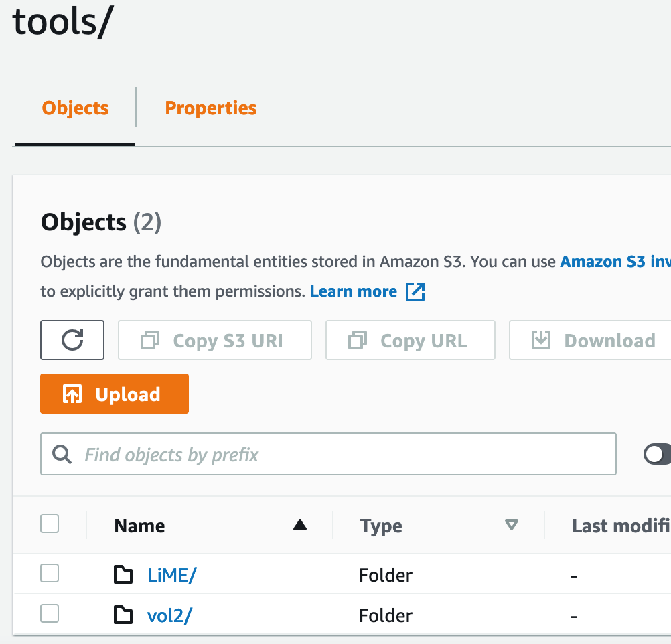Select the vol2/ row checkbox
The image size is (671, 644).
(50, 613)
